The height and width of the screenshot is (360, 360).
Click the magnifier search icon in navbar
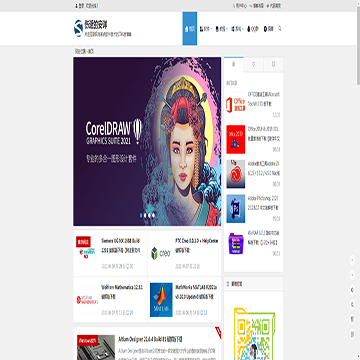click(x=280, y=29)
